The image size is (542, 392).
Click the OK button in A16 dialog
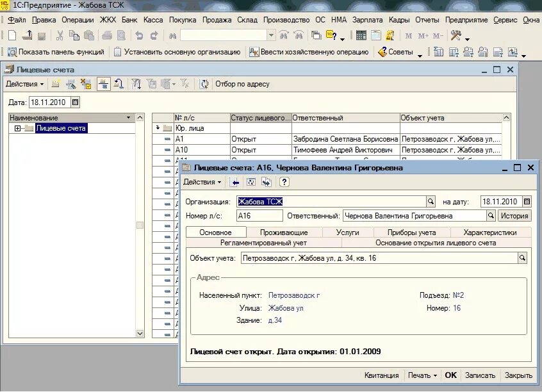[451, 375]
